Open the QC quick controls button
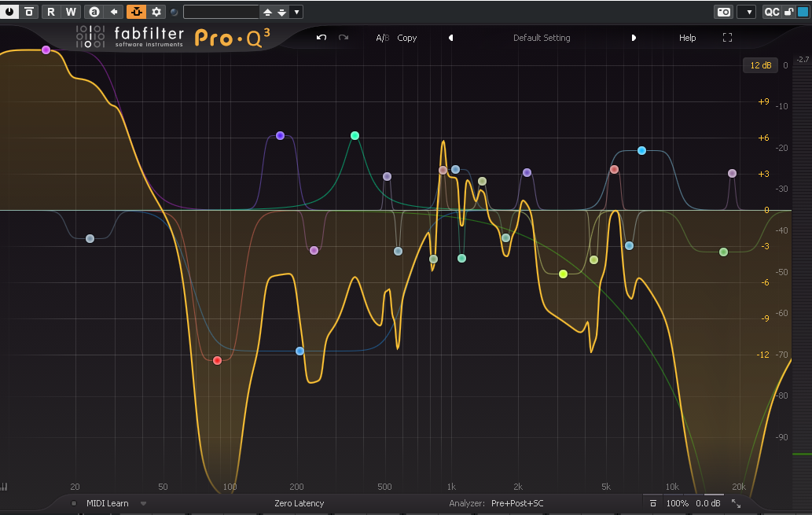 (772, 12)
